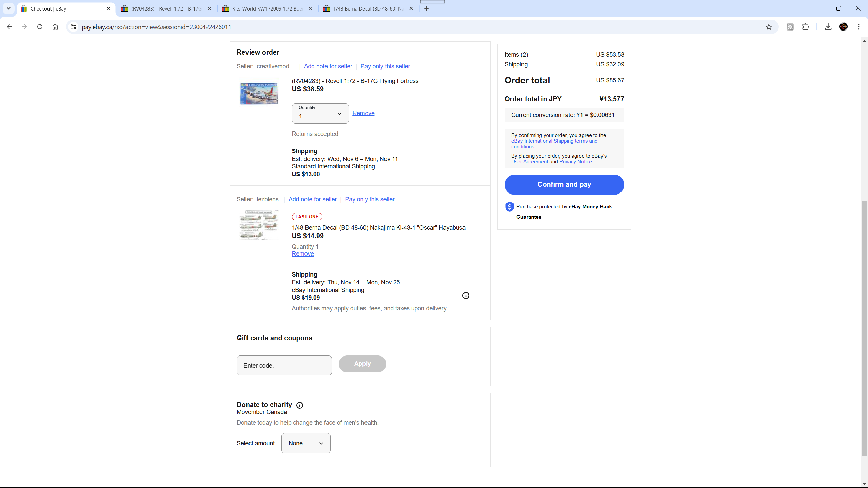Viewport: 868px width, 488px height.
Task: Go back to the previous page
Action: (9, 27)
